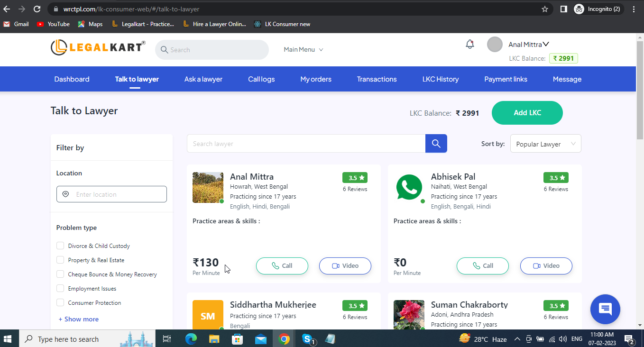The width and height of the screenshot is (644, 347).
Task: Expand the Main Menu dropdown
Action: coord(303,50)
